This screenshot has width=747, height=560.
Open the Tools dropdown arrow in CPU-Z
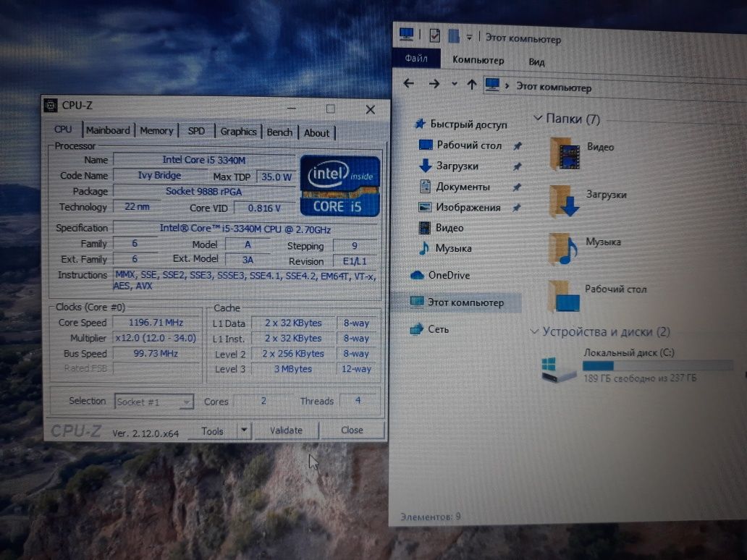coord(244,430)
